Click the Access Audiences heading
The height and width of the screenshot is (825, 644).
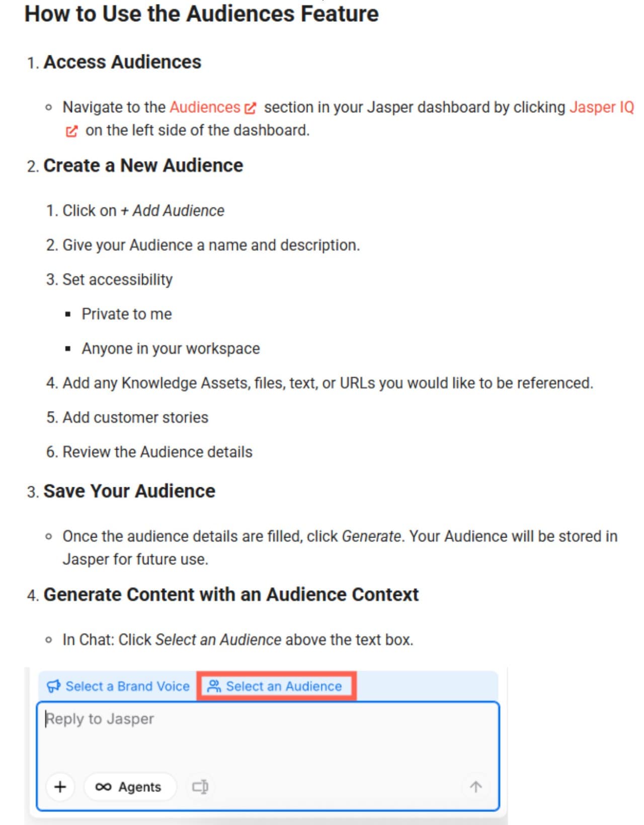122,62
